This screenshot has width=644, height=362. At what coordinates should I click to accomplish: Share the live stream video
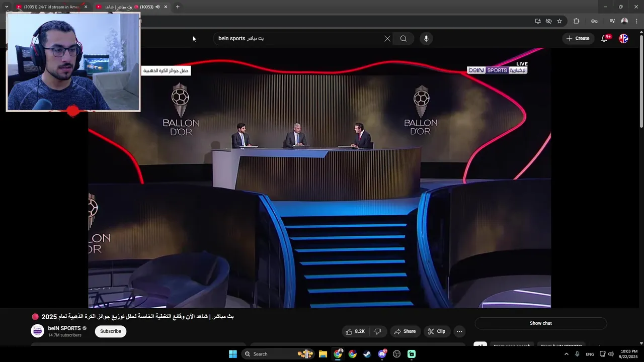405,331
